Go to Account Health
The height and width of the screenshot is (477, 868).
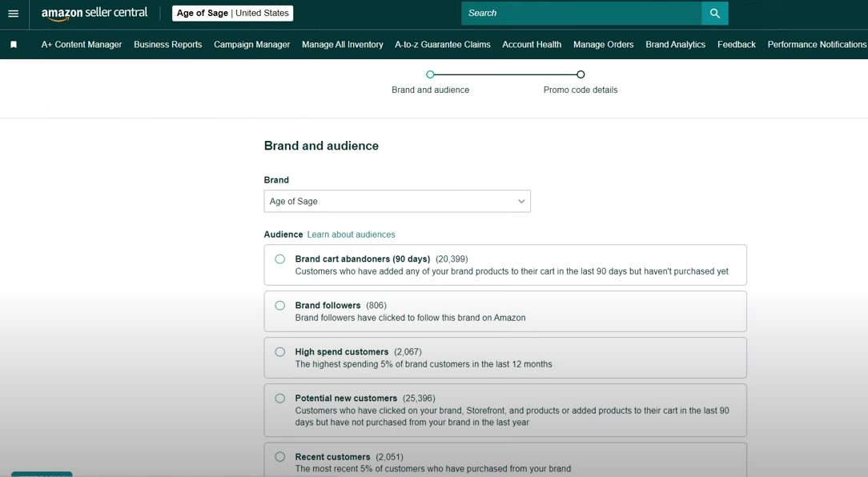click(x=532, y=44)
